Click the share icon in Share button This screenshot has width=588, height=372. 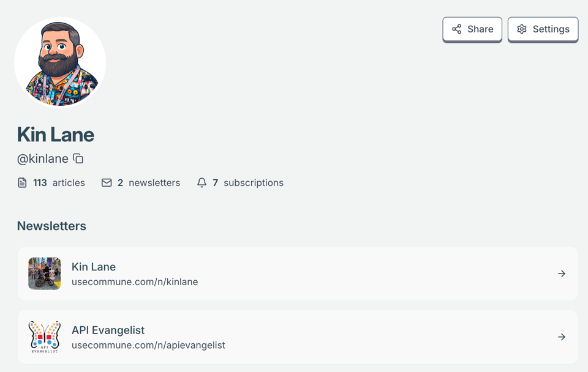tap(457, 29)
